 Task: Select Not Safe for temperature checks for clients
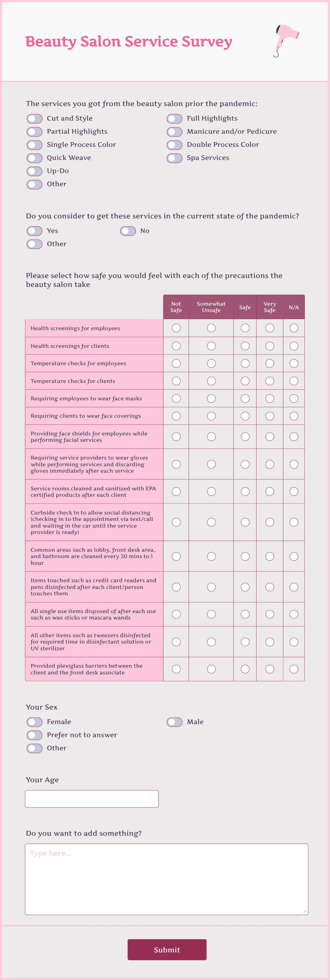click(x=176, y=380)
